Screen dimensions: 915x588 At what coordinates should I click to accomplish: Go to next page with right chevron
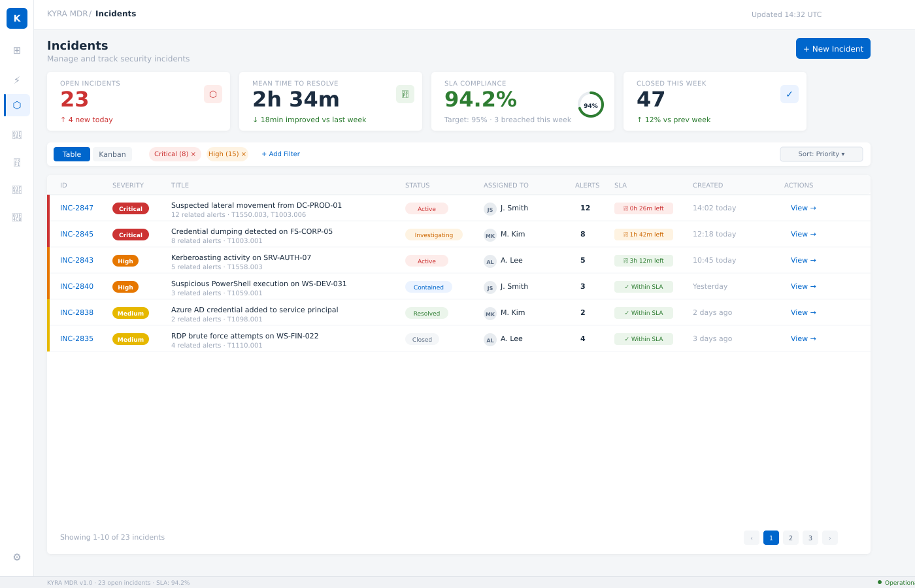click(x=830, y=538)
